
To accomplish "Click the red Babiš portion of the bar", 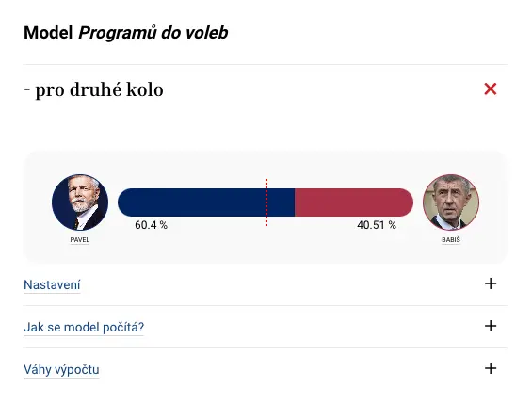I will click(354, 202).
